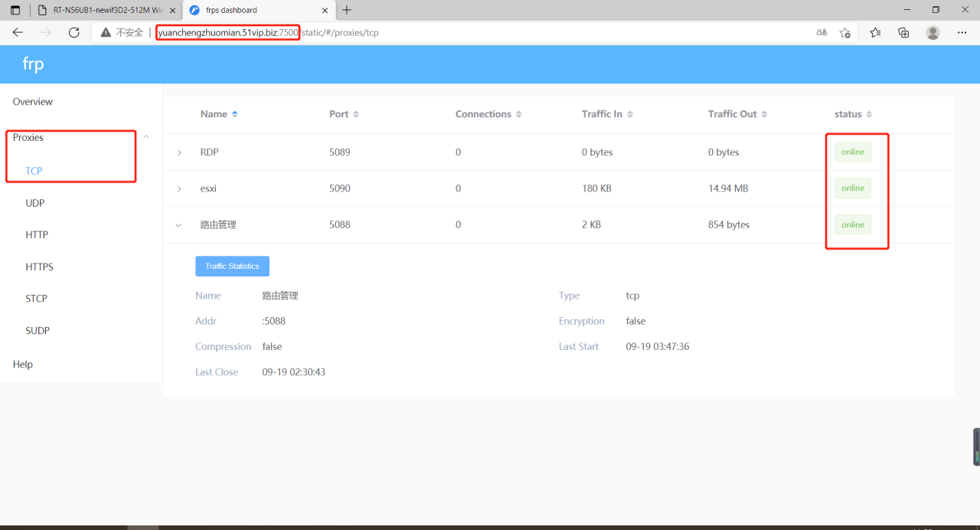This screenshot has width=980, height=530.
Task: Open the Favorites list icon
Action: click(x=875, y=32)
